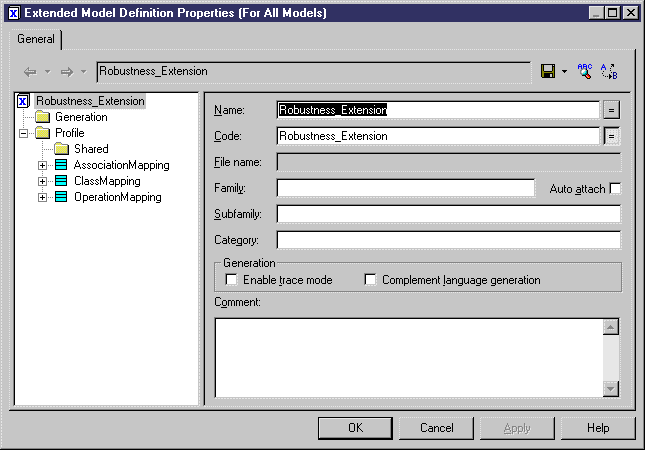The image size is (645, 450).
Task: Collapse the Profile tree node
Action: (23, 133)
